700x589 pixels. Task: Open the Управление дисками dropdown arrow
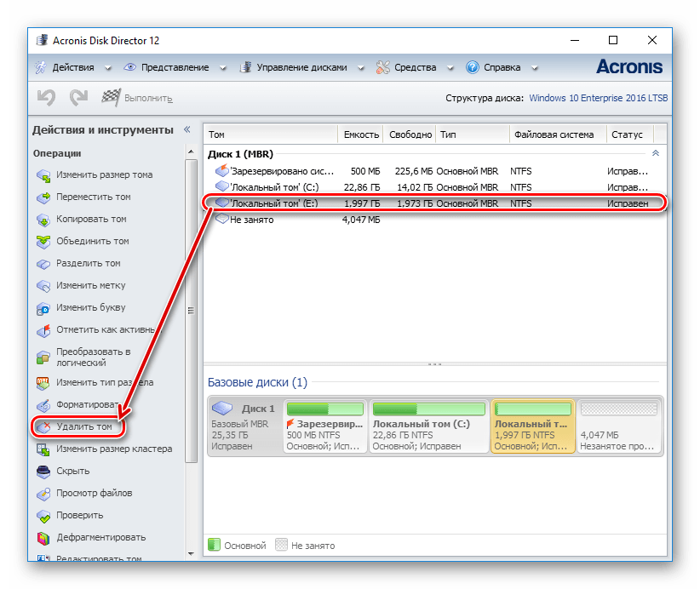point(360,67)
